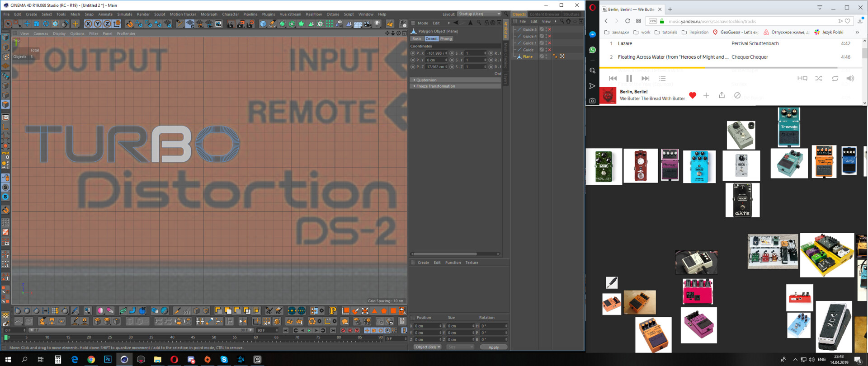
Task: Open the Sculpt menu
Action: [x=160, y=14]
